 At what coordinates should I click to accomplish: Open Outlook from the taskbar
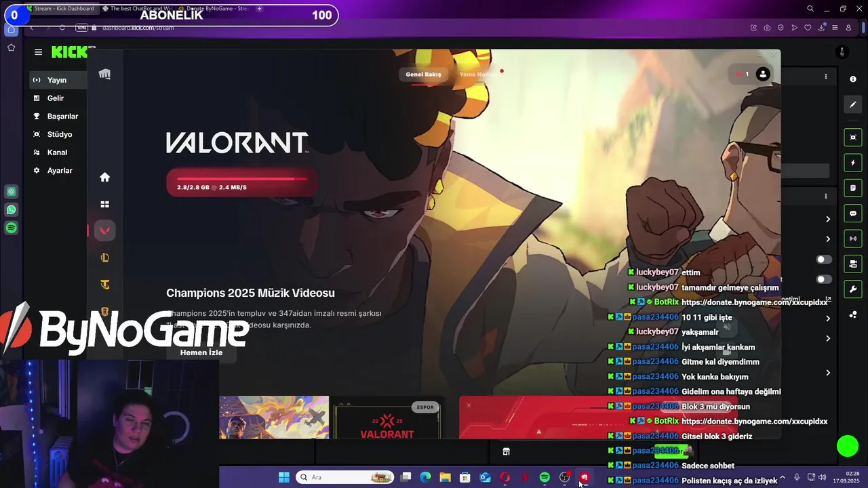click(485, 477)
